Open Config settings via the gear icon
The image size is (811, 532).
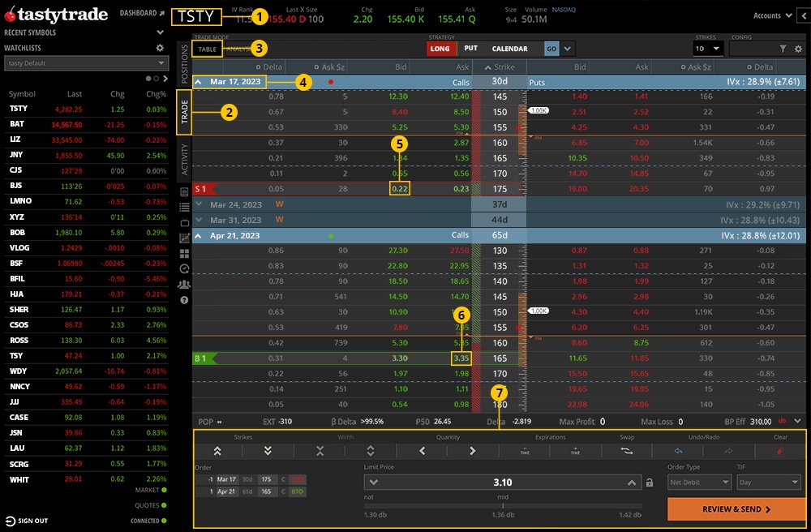(798, 49)
